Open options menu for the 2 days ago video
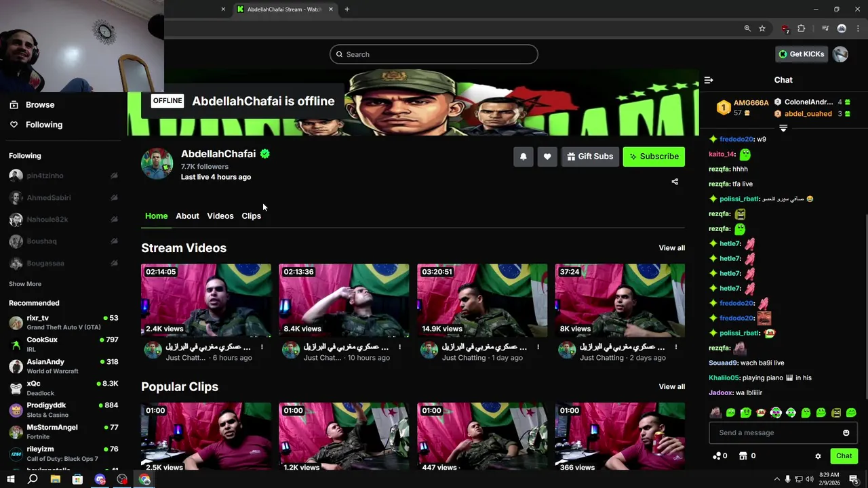 [676, 347]
